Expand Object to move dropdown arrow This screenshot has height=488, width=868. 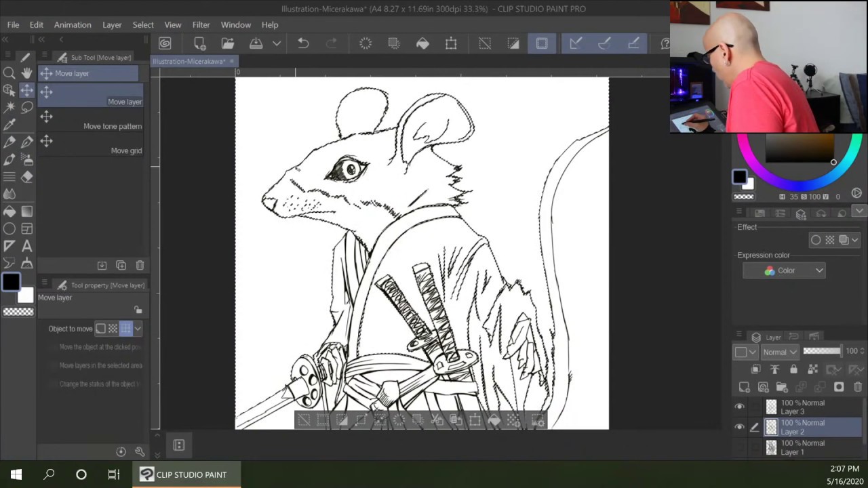pos(138,329)
